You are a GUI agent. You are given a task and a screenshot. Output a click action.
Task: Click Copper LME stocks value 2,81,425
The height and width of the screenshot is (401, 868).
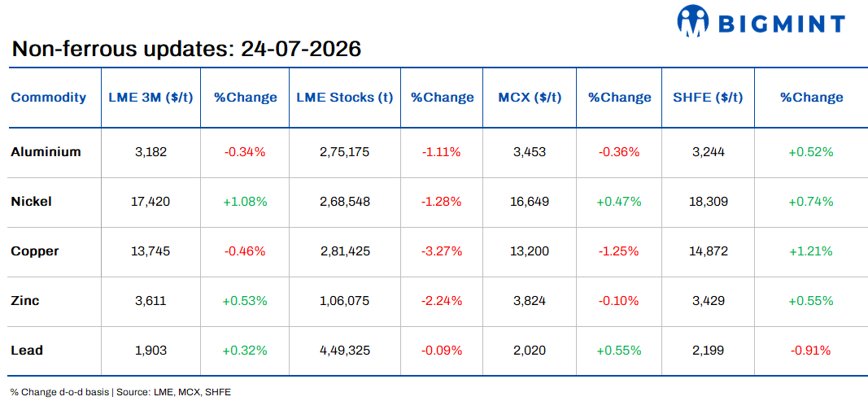(345, 252)
